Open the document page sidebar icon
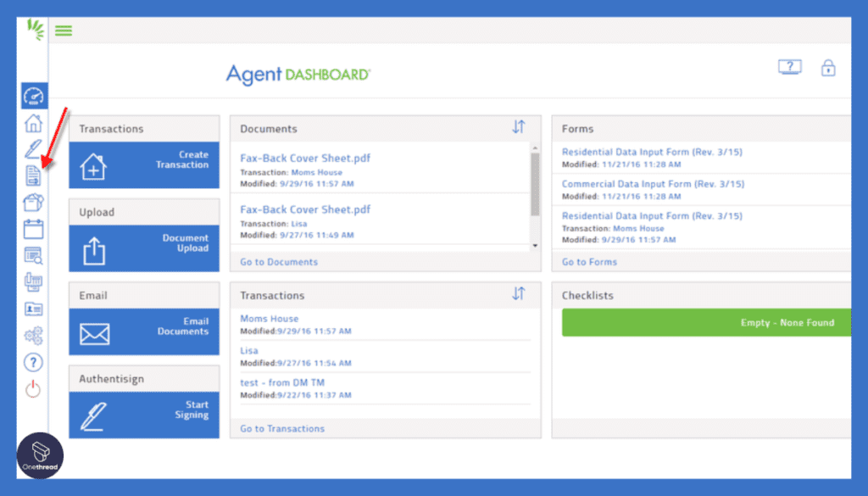Screen dimensions: 868x496 (x=33, y=176)
